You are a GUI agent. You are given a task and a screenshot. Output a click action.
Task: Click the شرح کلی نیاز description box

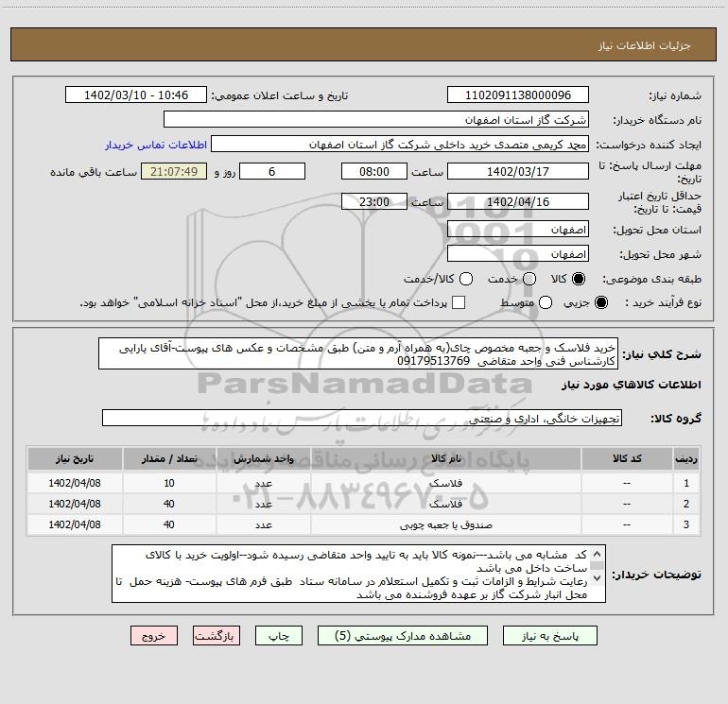point(358,353)
